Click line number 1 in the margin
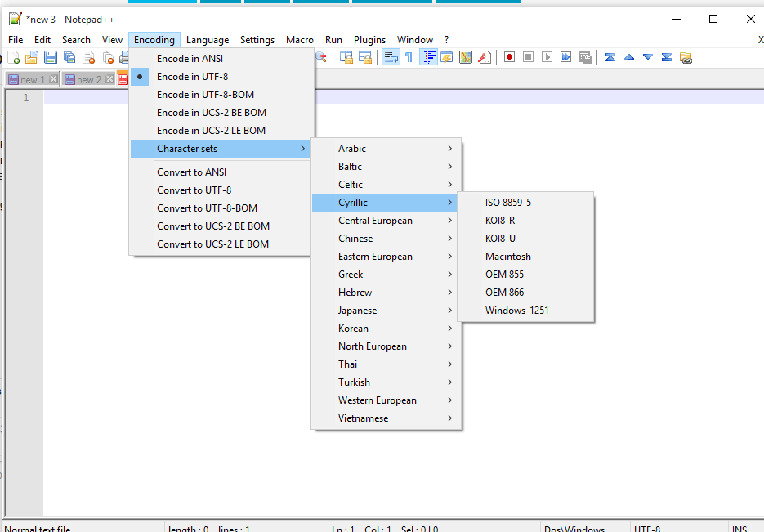This screenshot has width=764, height=532. 26,97
